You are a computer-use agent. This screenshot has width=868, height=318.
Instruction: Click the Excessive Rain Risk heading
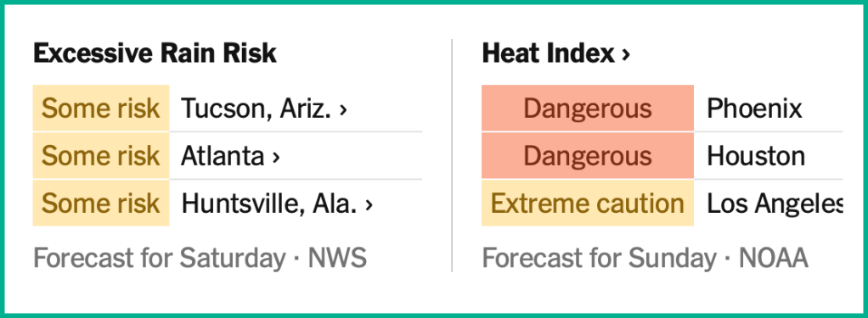[155, 53]
